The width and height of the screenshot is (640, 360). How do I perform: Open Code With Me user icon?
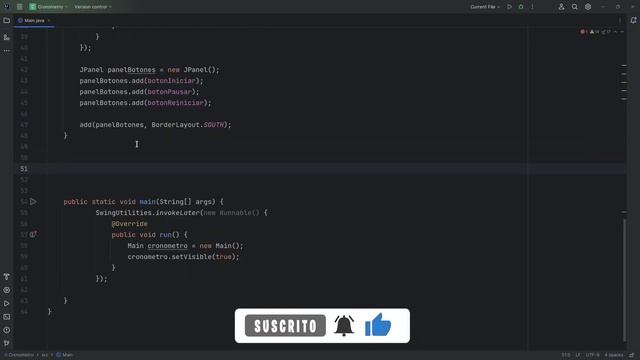click(561, 7)
